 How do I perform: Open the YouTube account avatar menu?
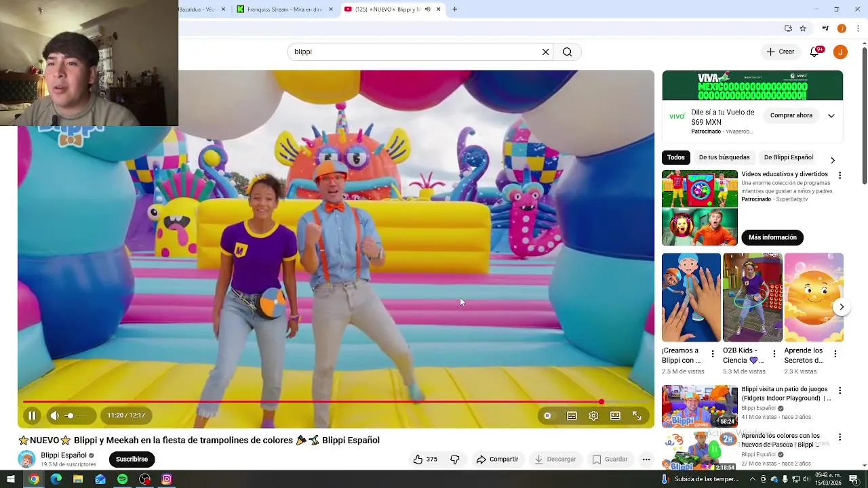pos(840,52)
